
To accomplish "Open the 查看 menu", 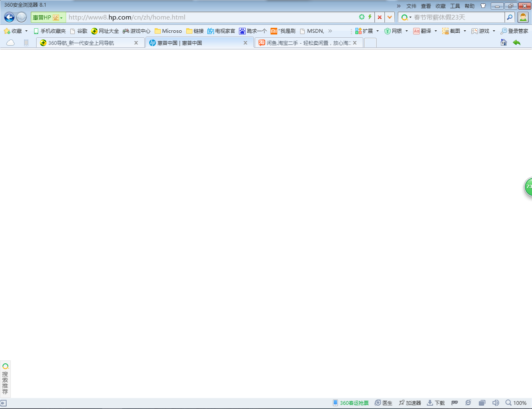I will [x=426, y=6].
